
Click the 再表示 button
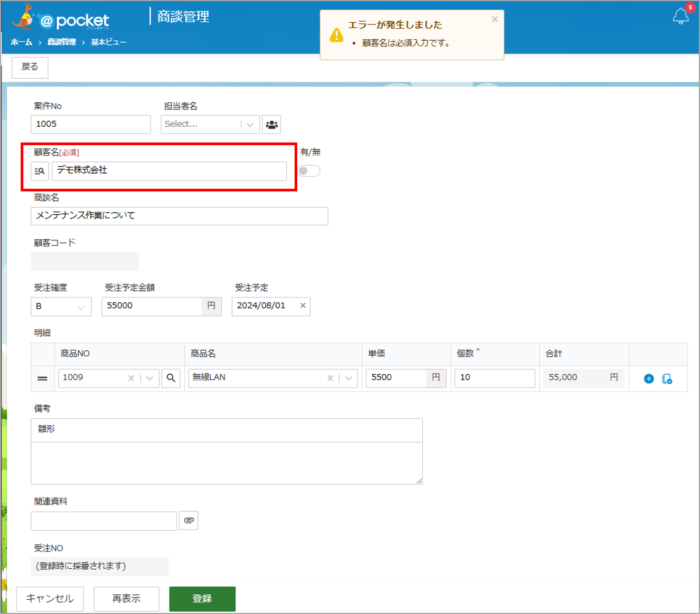click(x=126, y=599)
